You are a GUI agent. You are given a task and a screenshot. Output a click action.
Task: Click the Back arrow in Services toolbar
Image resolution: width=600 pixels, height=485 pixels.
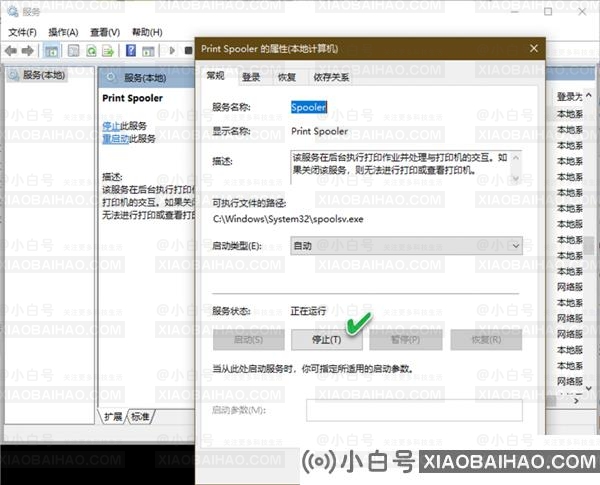coord(11,51)
